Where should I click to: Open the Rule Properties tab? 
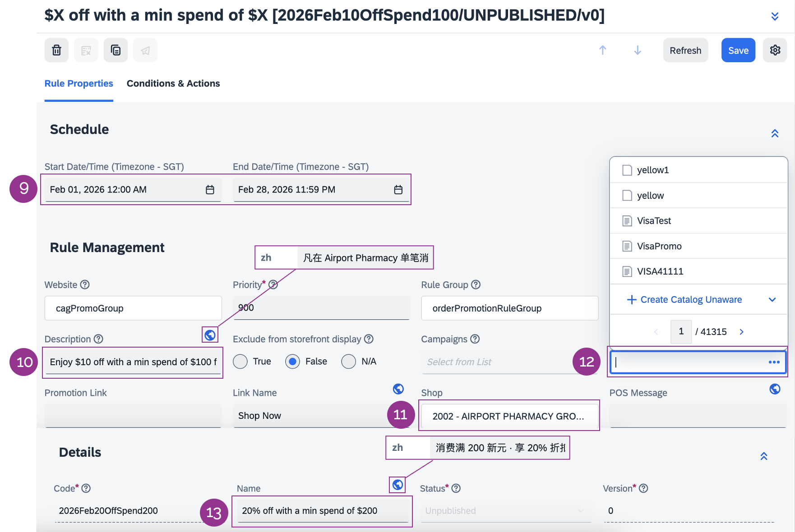pyautogui.click(x=79, y=83)
